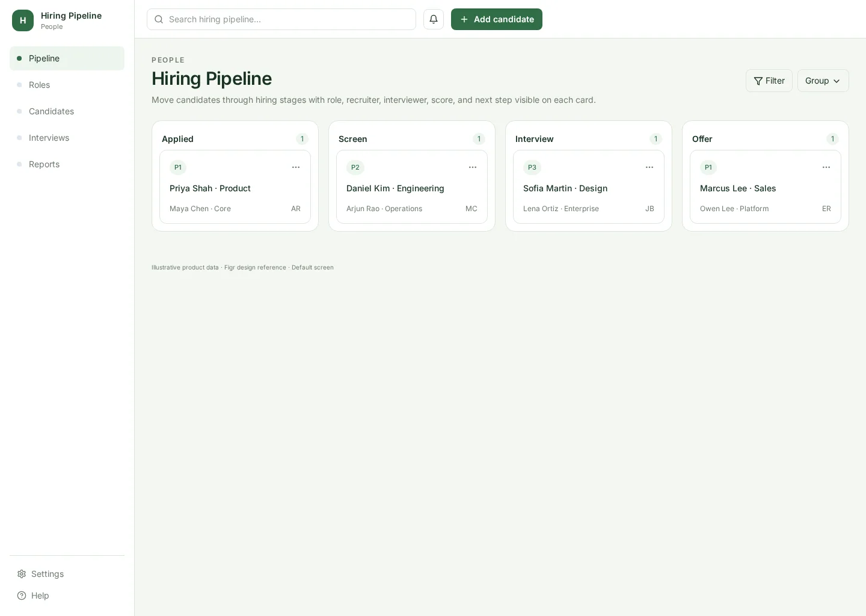
Task: Open the Daniel Kim · Engineering card title
Action: 395,188
